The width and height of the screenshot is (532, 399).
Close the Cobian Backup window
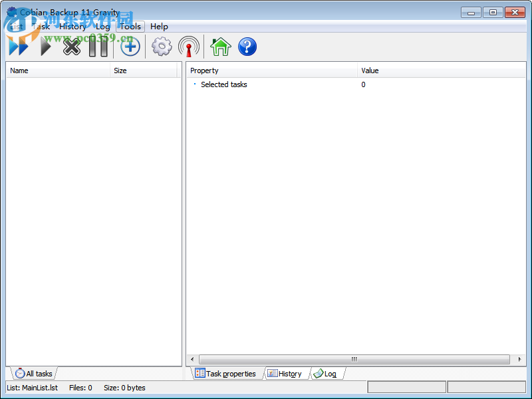click(515, 13)
